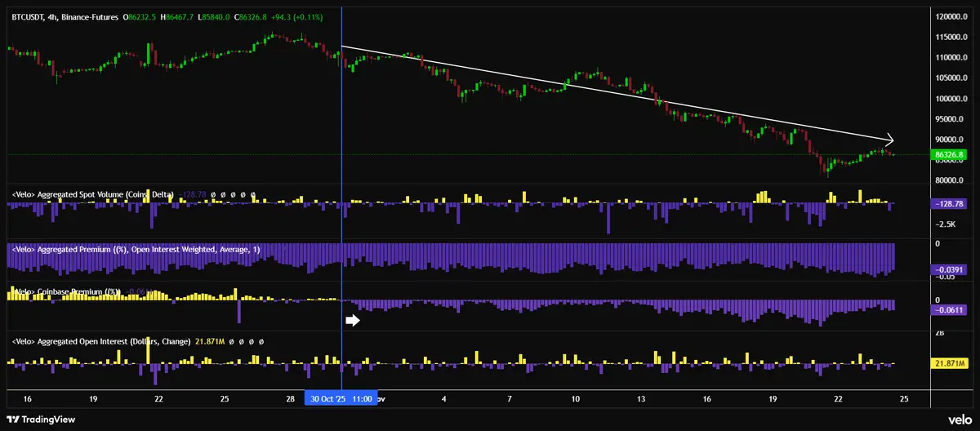Click date 4 on the time axis

(x=443, y=399)
